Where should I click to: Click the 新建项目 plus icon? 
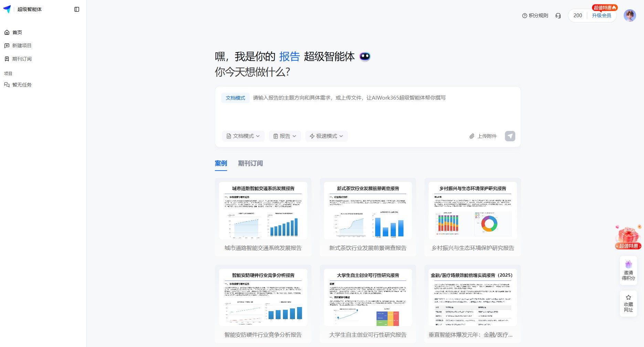coord(7,45)
